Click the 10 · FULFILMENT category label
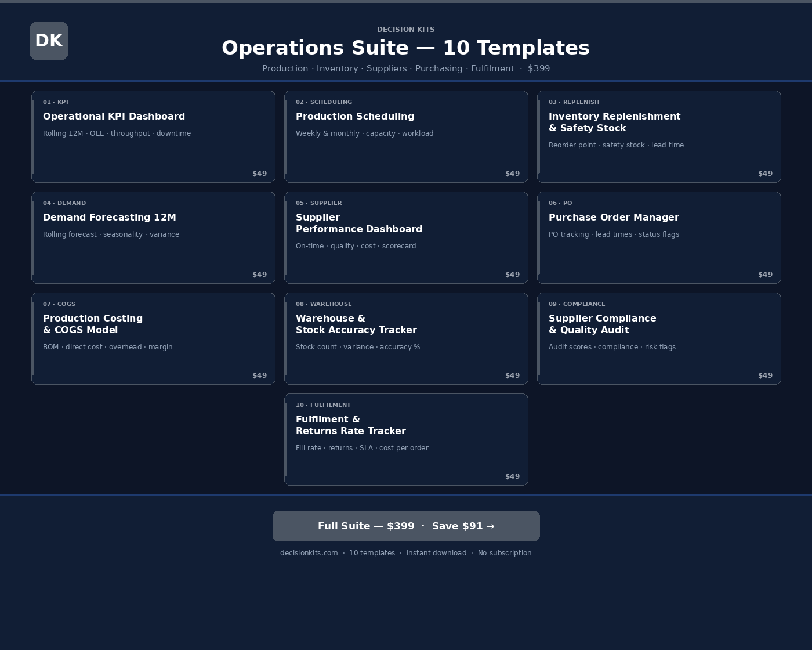The image size is (812, 650). (x=323, y=405)
